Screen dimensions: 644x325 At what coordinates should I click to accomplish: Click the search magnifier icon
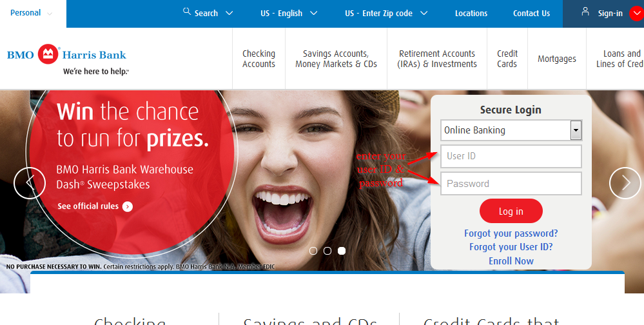(x=187, y=12)
